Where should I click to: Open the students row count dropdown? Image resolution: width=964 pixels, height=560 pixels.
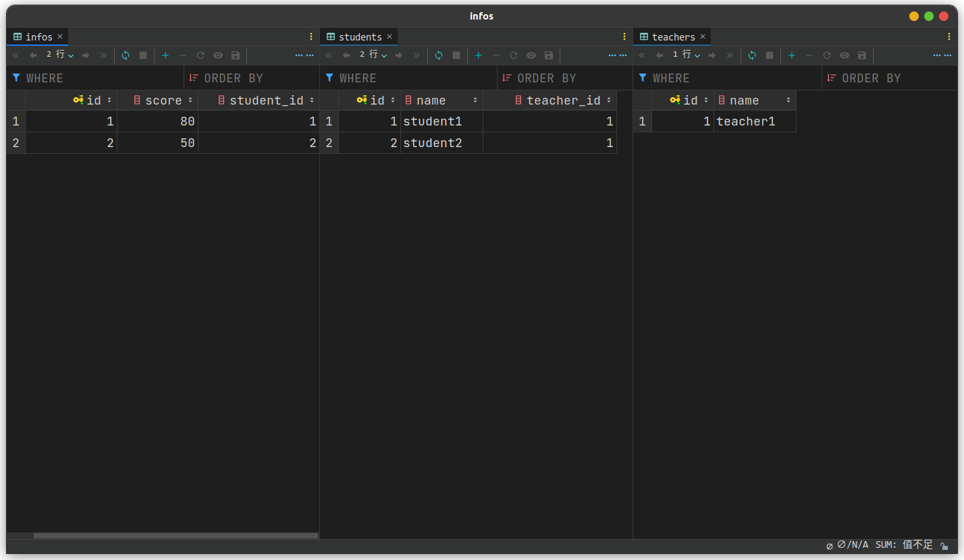pyautogui.click(x=373, y=55)
